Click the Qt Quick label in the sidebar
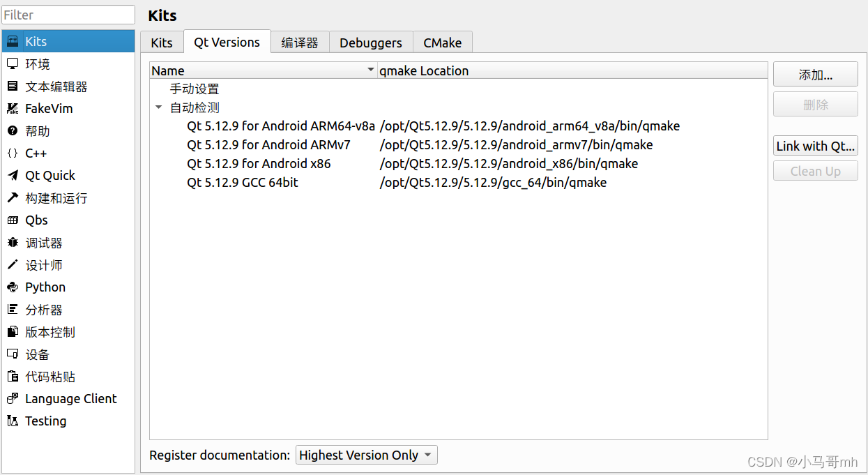 [x=50, y=176]
